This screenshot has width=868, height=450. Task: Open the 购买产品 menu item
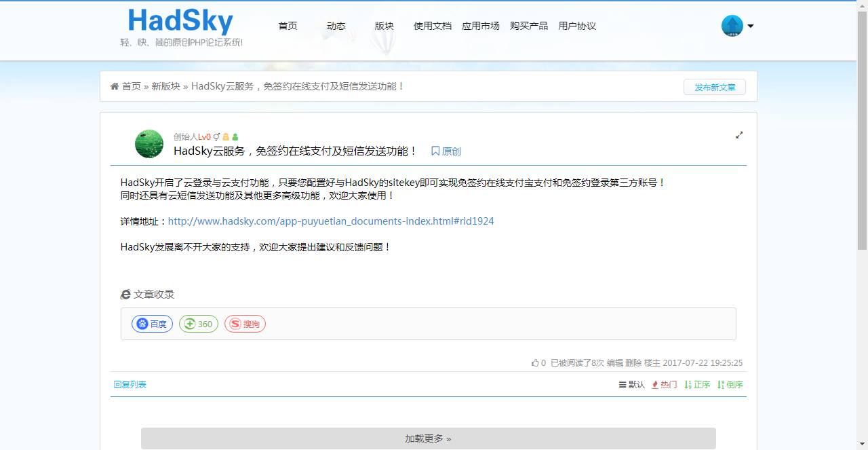(x=529, y=26)
